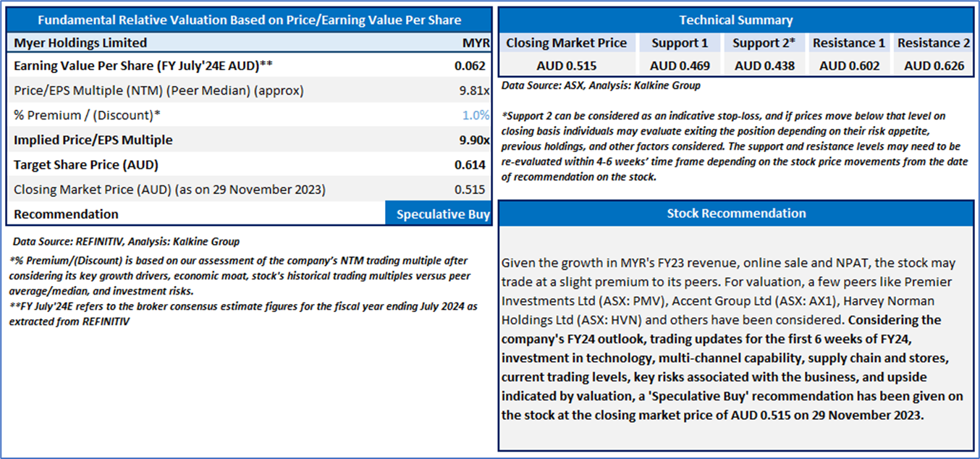Select the 1.0% premium value
980x459 pixels.
(476, 115)
